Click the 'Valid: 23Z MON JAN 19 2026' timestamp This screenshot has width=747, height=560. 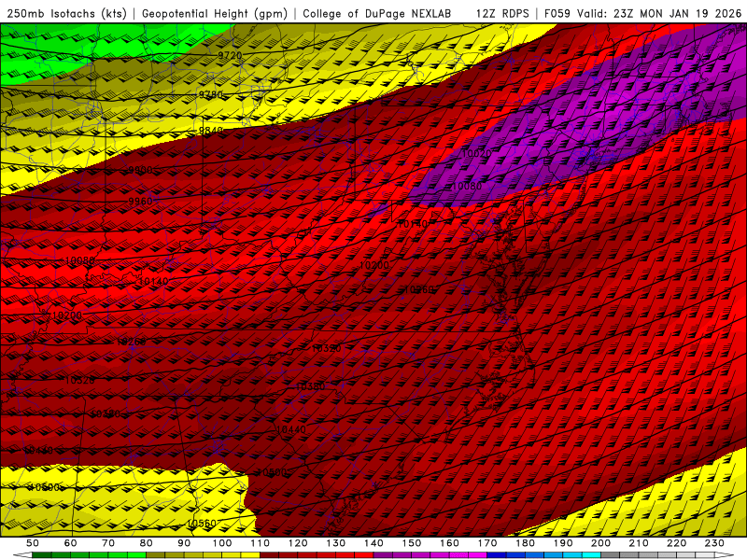tap(659, 14)
